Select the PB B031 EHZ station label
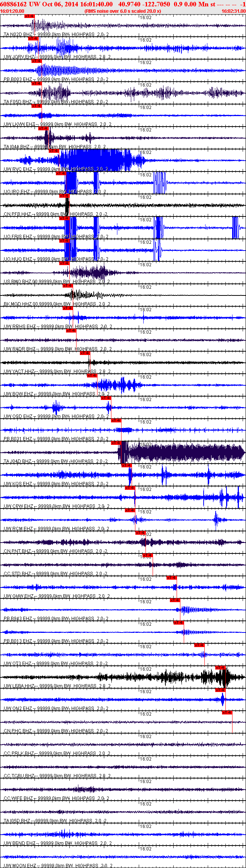The image size is (246, 868). coord(56,439)
